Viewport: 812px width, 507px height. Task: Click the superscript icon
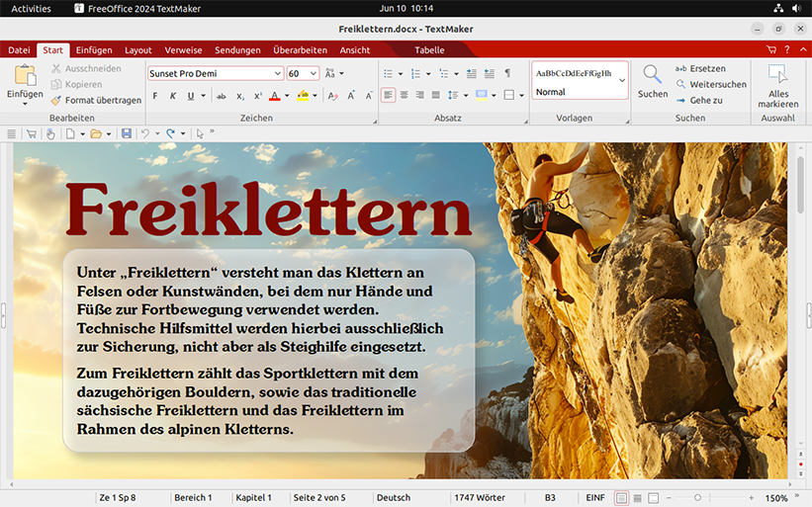pyautogui.click(x=257, y=96)
